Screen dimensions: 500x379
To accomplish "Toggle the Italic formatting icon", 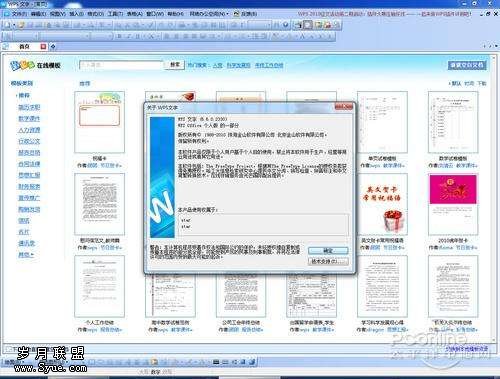I will [x=129, y=36].
